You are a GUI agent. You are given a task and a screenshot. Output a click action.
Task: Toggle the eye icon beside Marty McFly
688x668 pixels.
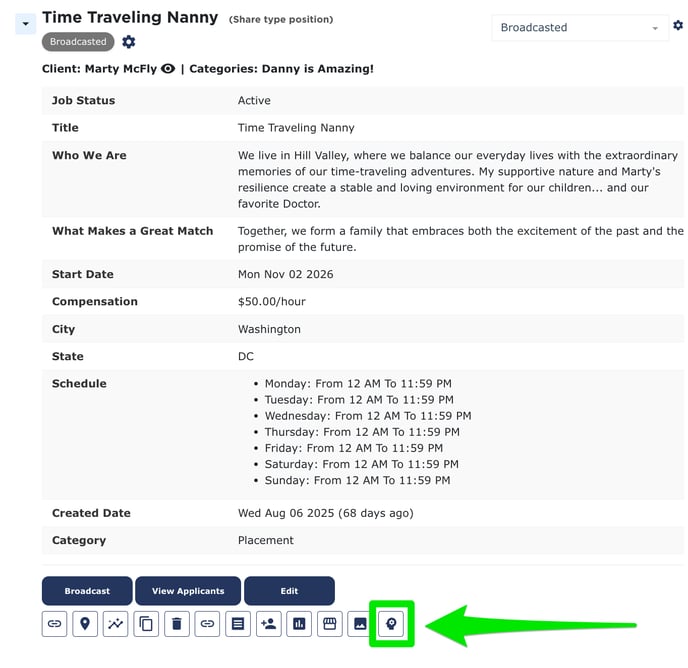tap(168, 69)
